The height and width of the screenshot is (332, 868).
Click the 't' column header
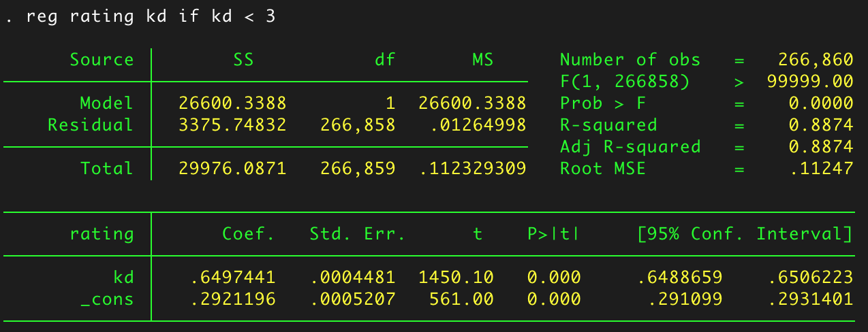478,234
